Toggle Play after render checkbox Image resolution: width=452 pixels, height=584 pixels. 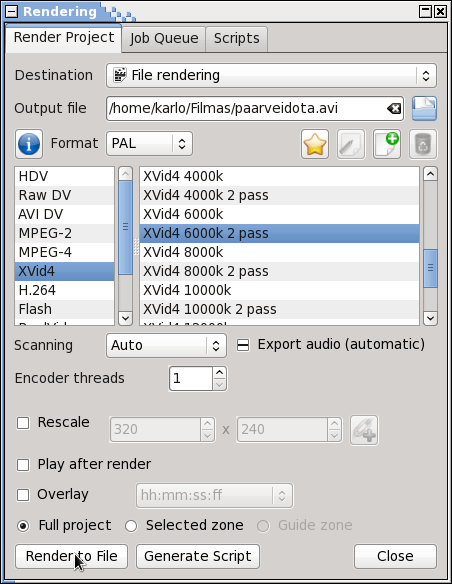[23, 464]
